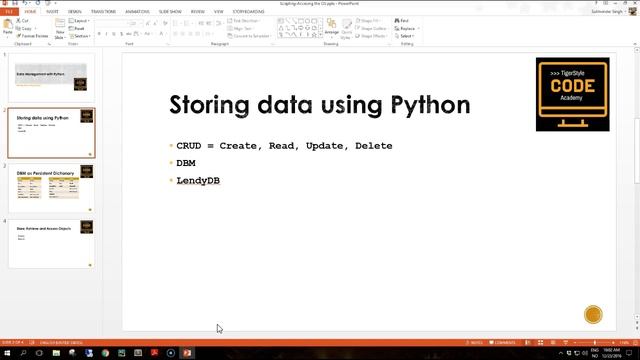
Task: Collapse the ribbon with the arrow
Action: (x=635, y=44)
